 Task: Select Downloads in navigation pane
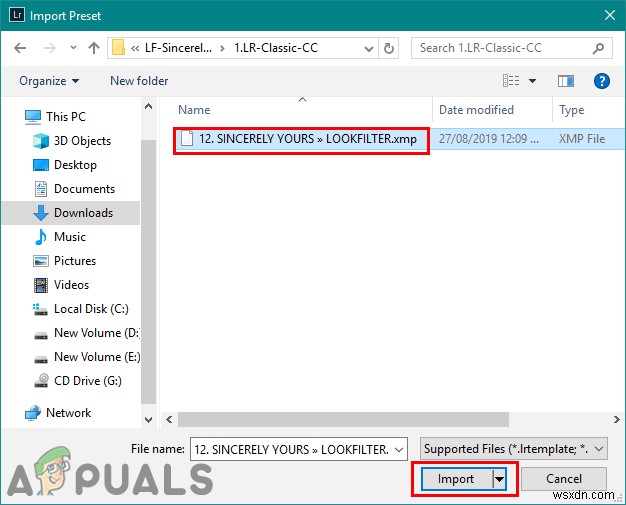tap(71, 213)
